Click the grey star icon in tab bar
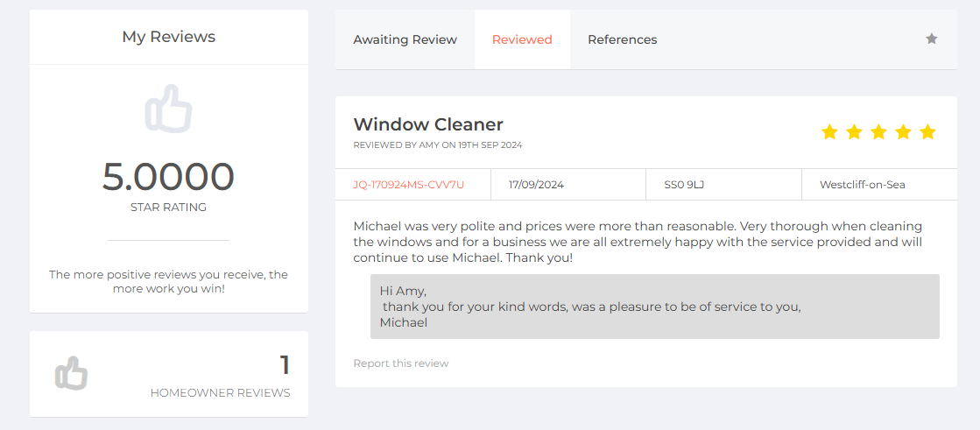 tap(931, 39)
